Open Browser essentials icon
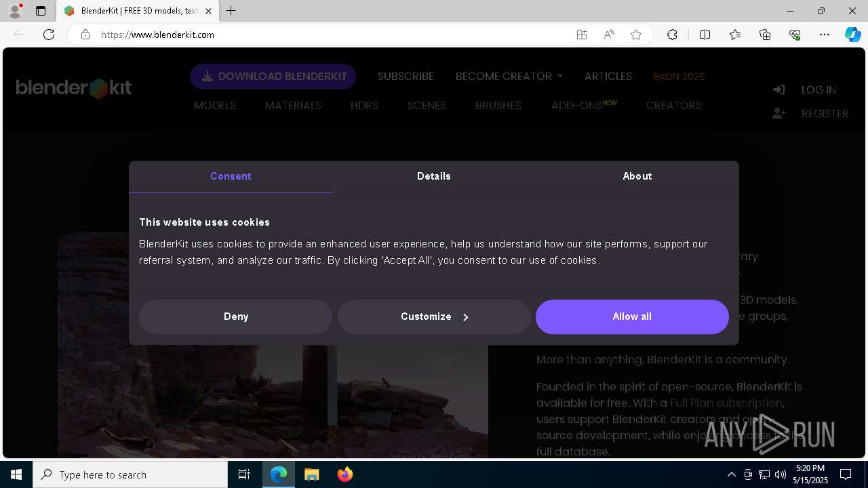This screenshot has width=868, height=488. 795,35
